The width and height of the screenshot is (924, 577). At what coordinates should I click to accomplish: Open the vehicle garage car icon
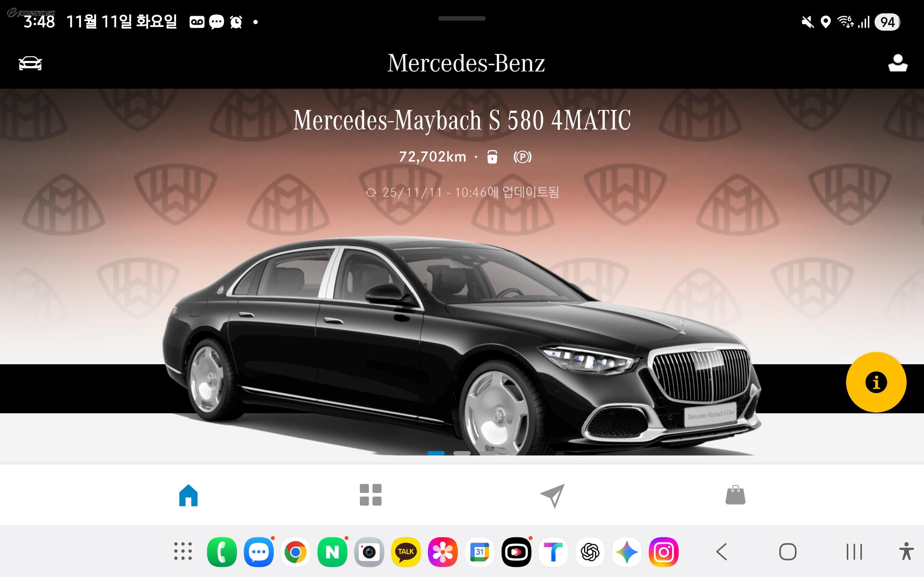pos(30,63)
